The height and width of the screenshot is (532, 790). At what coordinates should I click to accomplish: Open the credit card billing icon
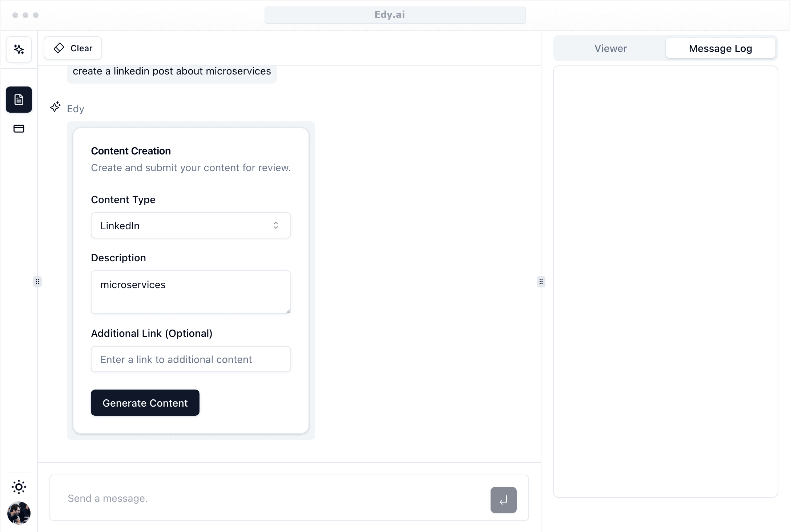pos(19,129)
